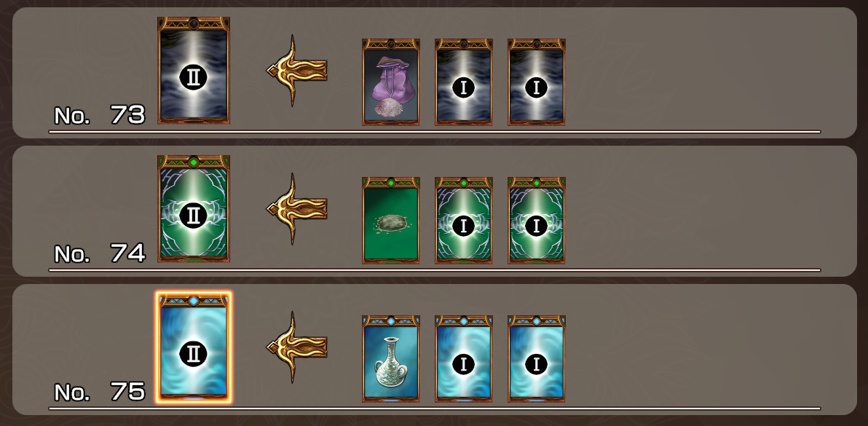This screenshot has height=426, width=868.
Task: Click the No. 74 recipe label
Action: tap(100, 253)
